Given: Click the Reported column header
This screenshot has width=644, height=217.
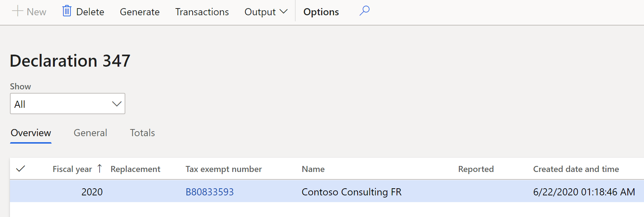Looking at the screenshot, I should click(476, 169).
